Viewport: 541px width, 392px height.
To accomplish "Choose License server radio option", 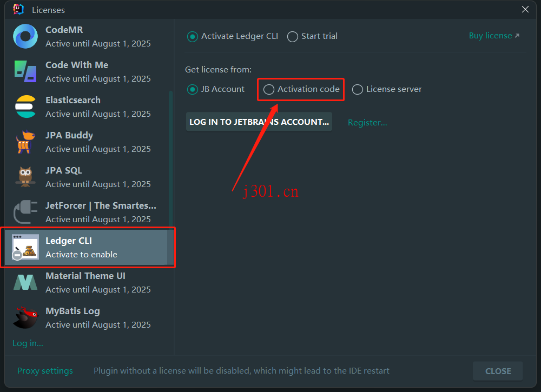I will (x=387, y=89).
